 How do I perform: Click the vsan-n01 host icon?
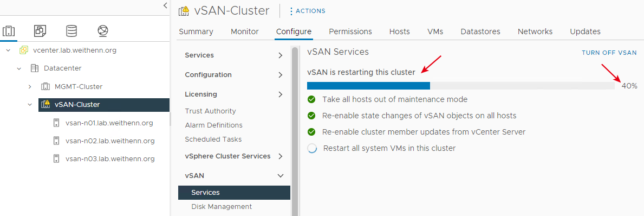(56, 123)
